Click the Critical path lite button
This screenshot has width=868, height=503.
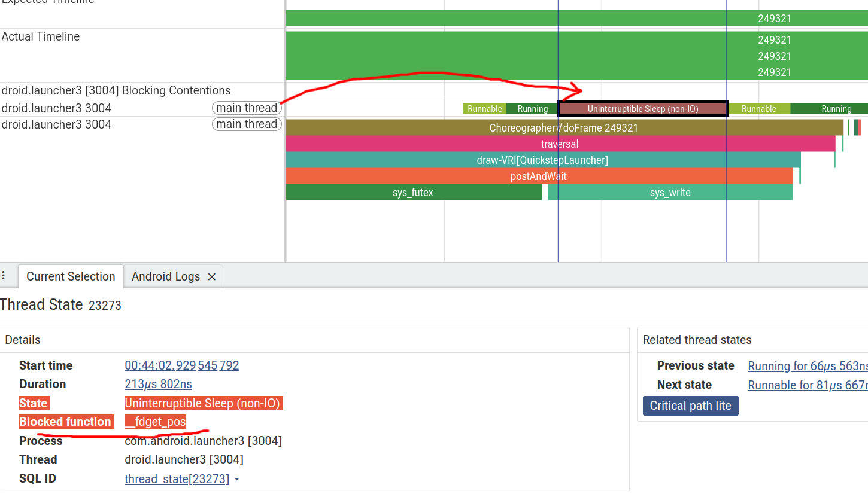[x=690, y=406]
